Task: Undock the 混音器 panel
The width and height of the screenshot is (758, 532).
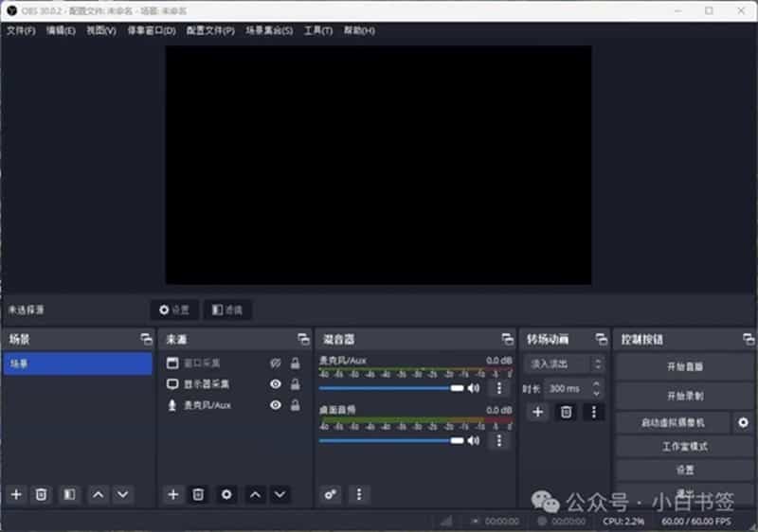Action: (508, 339)
